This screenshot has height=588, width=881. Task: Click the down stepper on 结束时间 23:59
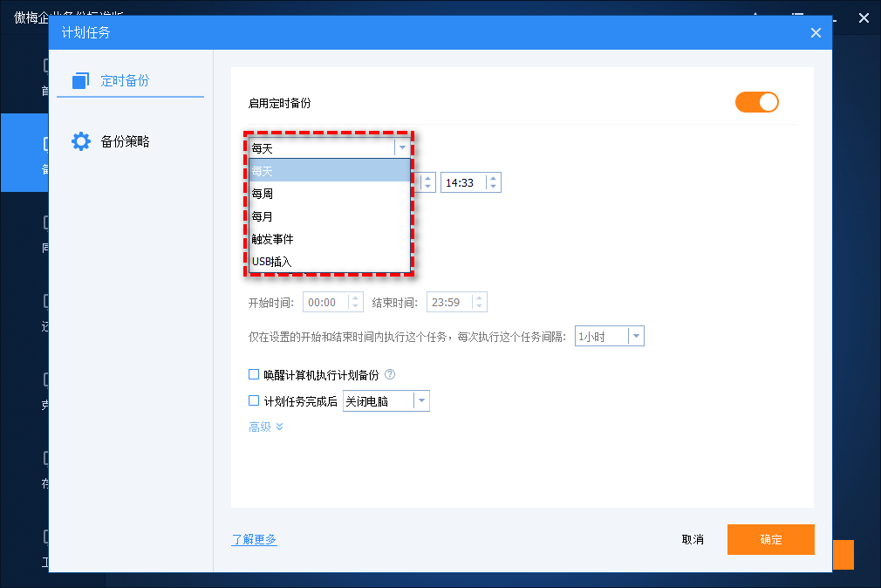[479, 305]
